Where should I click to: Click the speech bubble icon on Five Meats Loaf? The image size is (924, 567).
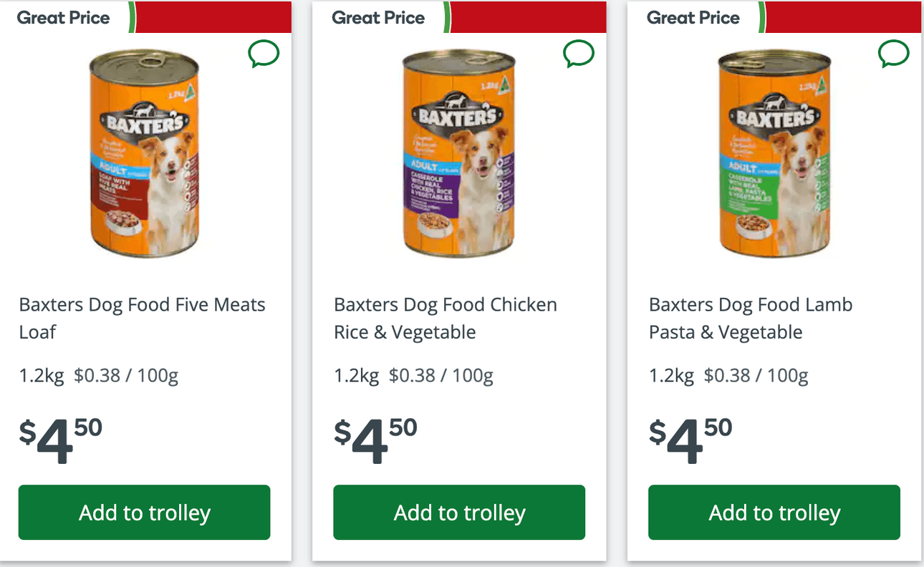(264, 54)
